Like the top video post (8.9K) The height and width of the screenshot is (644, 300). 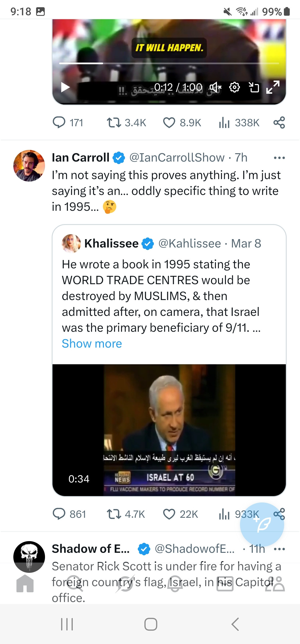(x=169, y=123)
